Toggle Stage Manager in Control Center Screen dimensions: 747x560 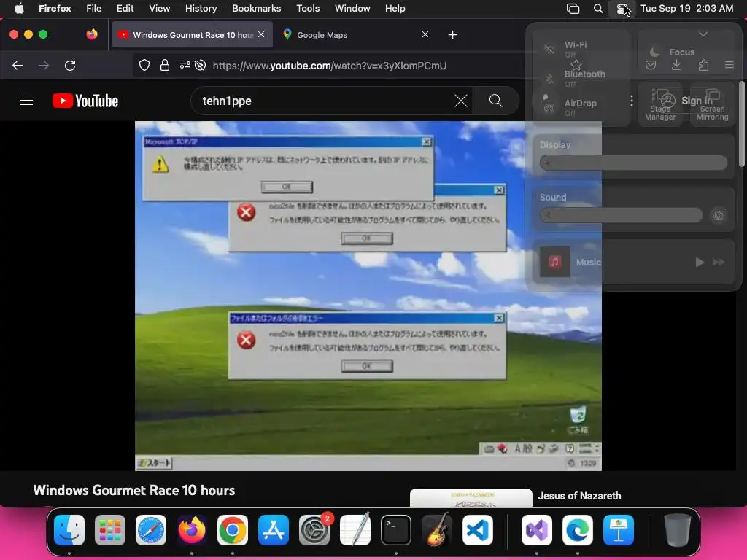[x=659, y=104]
